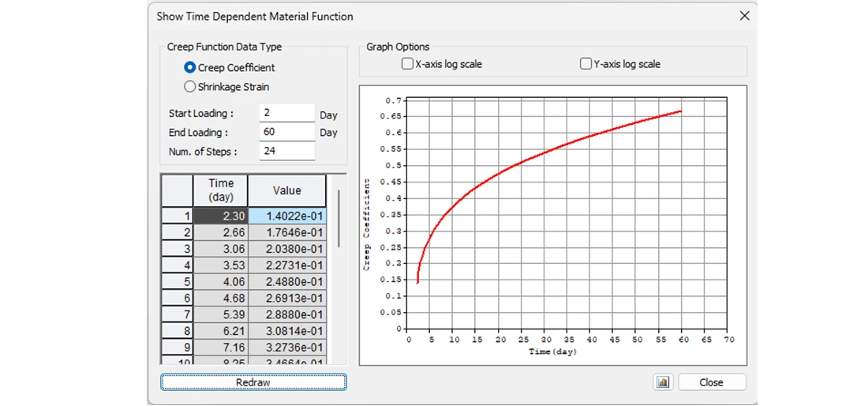The height and width of the screenshot is (406, 868).
Task: Select row 1 header in table
Action: tap(177, 216)
